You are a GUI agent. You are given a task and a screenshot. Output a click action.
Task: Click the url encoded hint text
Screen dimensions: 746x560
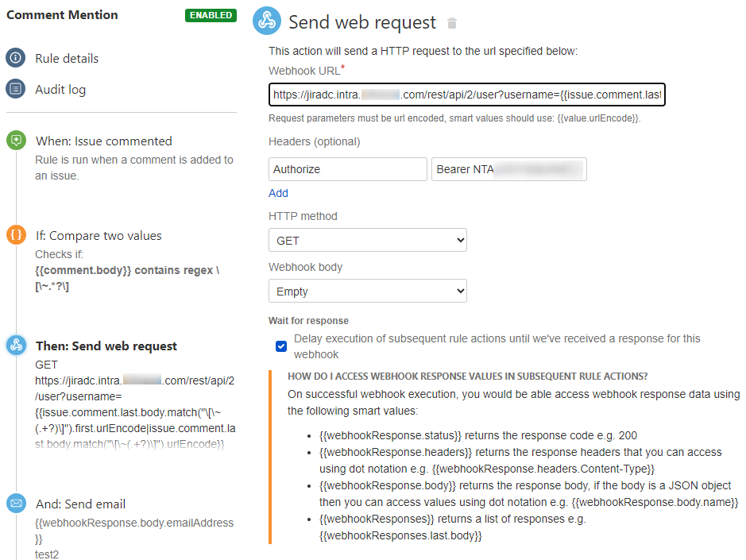(x=454, y=118)
